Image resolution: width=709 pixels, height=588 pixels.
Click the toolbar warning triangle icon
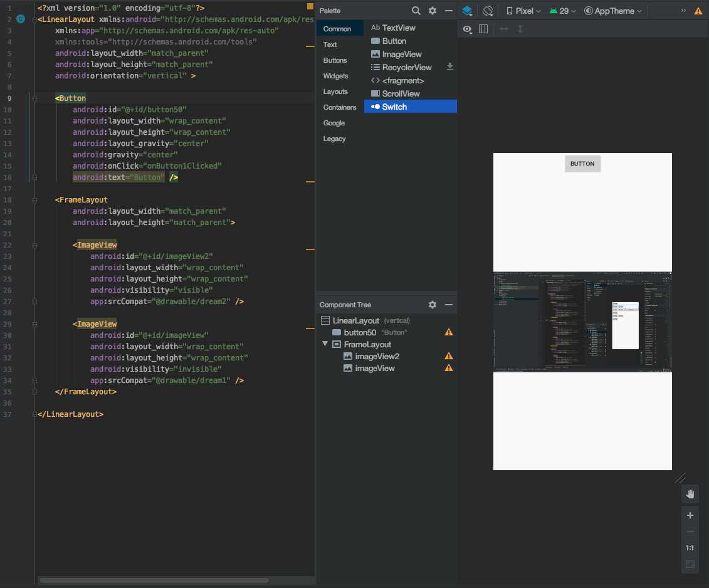[x=698, y=11]
